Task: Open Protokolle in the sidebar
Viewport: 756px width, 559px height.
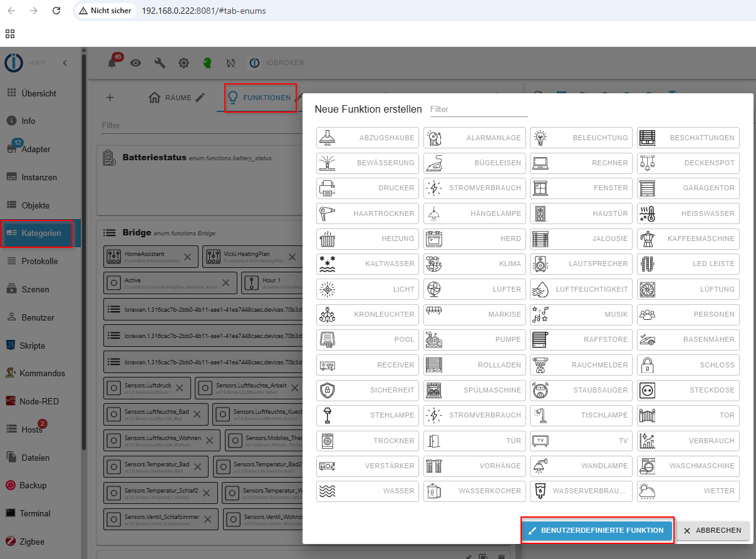Action: [40, 261]
